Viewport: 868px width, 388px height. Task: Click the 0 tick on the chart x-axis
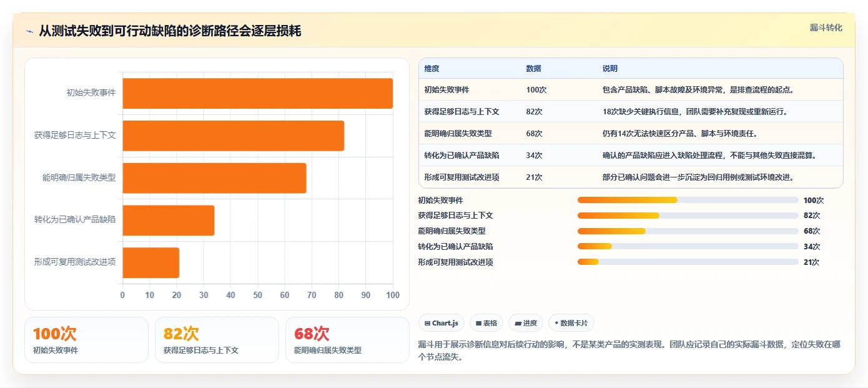click(122, 295)
